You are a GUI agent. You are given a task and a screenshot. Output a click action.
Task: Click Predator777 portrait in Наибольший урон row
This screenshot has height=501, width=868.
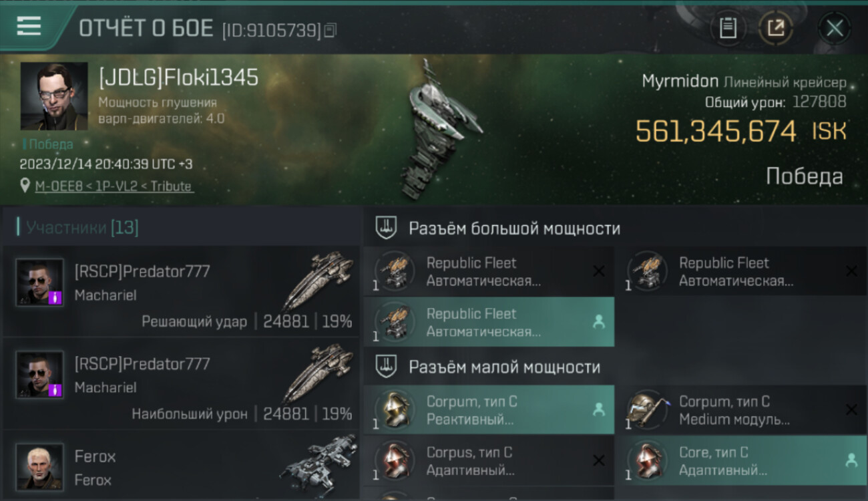point(40,374)
